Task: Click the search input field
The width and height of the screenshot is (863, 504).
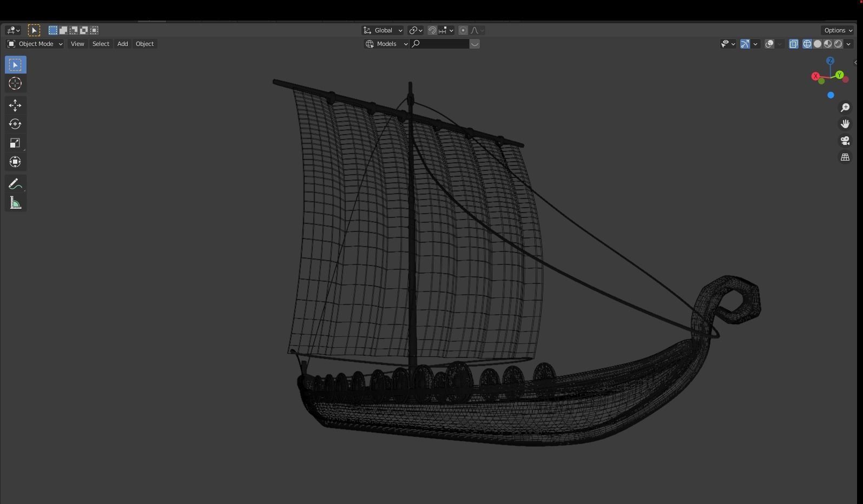Action: click(439, 44)
